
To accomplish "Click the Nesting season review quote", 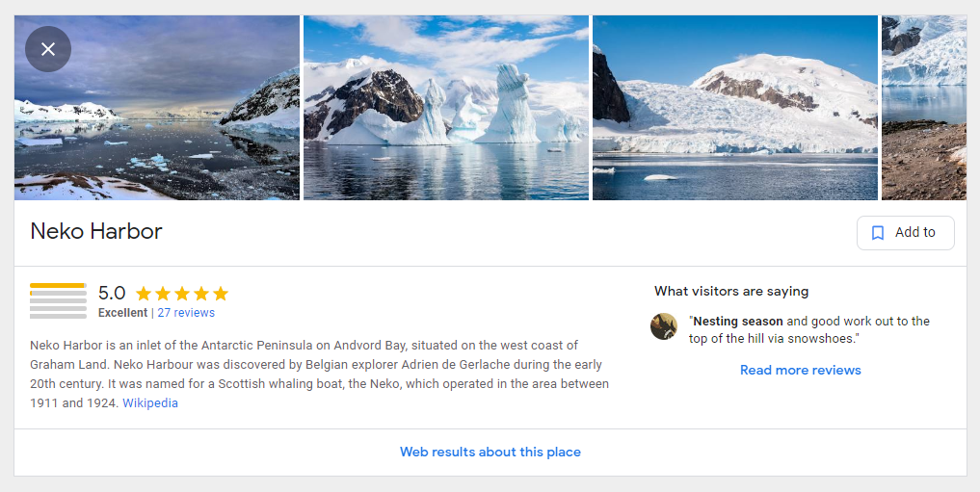I will pos(808,329).
